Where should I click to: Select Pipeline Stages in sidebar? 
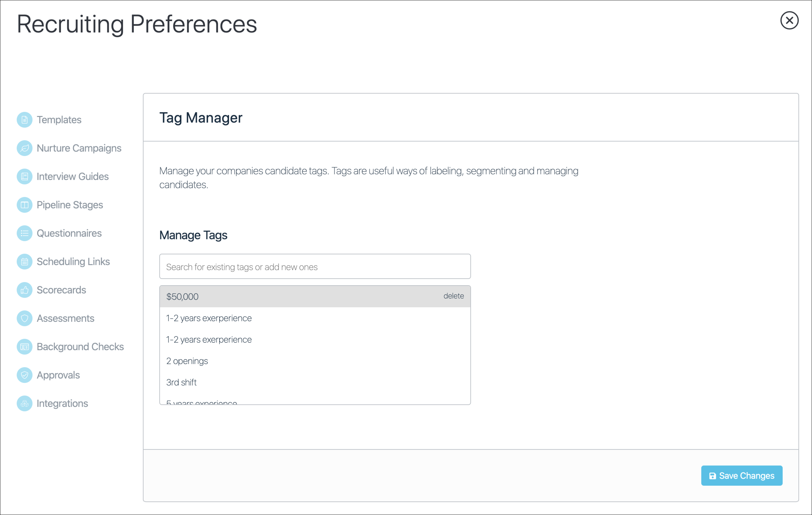[x=70, y=205]
